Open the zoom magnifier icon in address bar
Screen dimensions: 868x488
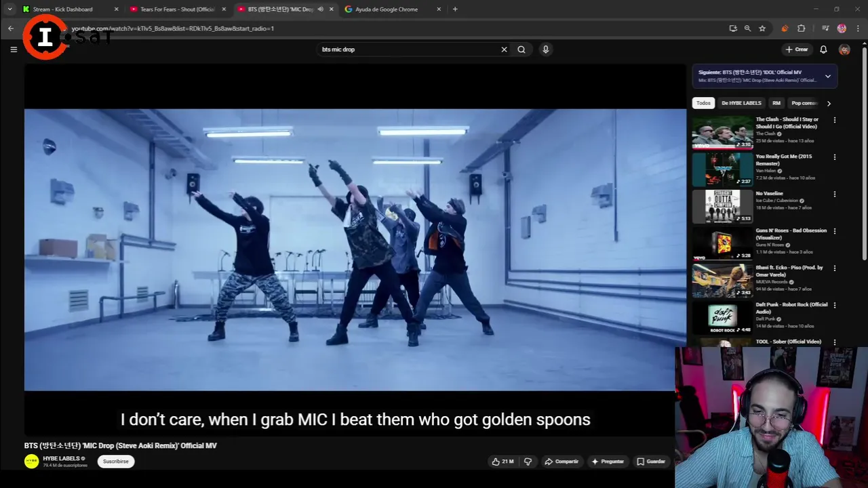747,28
